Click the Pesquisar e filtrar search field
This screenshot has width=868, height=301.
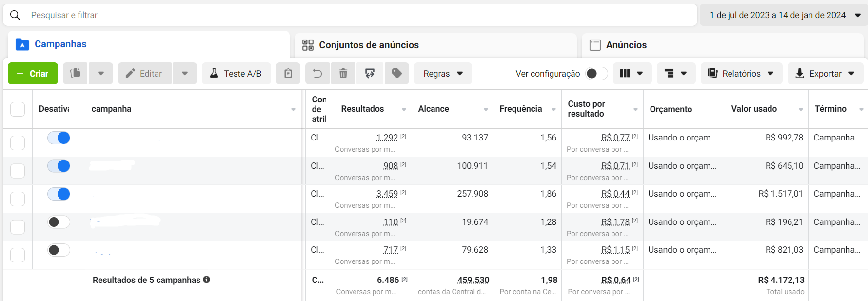341,15
